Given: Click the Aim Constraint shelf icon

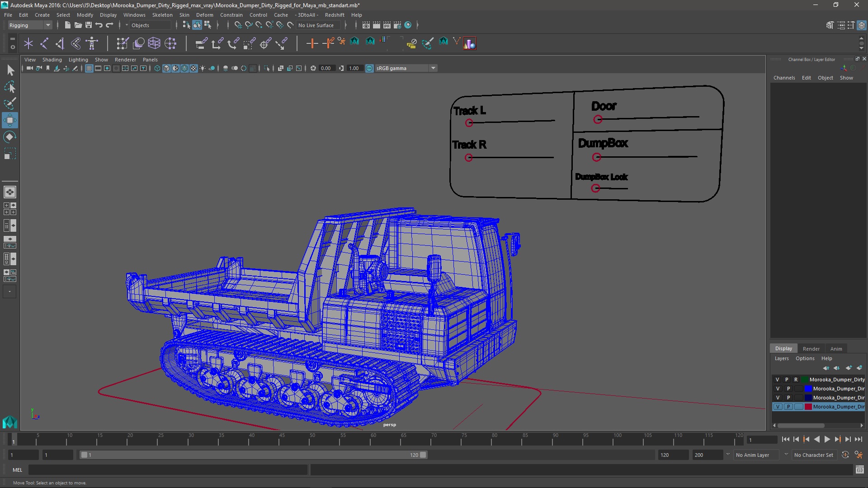Looking at the screenshot, I should [x=265, y=43].
